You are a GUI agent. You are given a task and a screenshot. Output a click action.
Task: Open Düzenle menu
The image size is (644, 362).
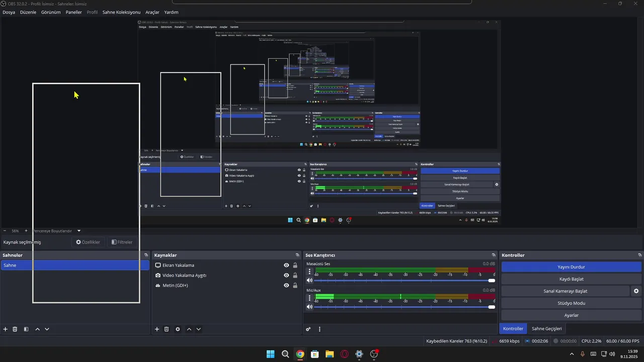28,12
